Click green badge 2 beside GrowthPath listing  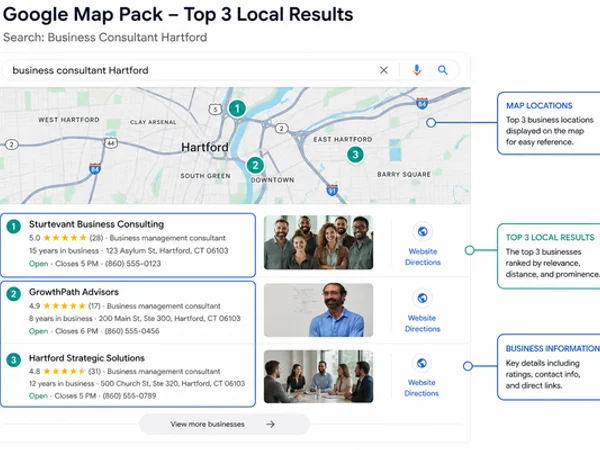click(x=14, y=294)
